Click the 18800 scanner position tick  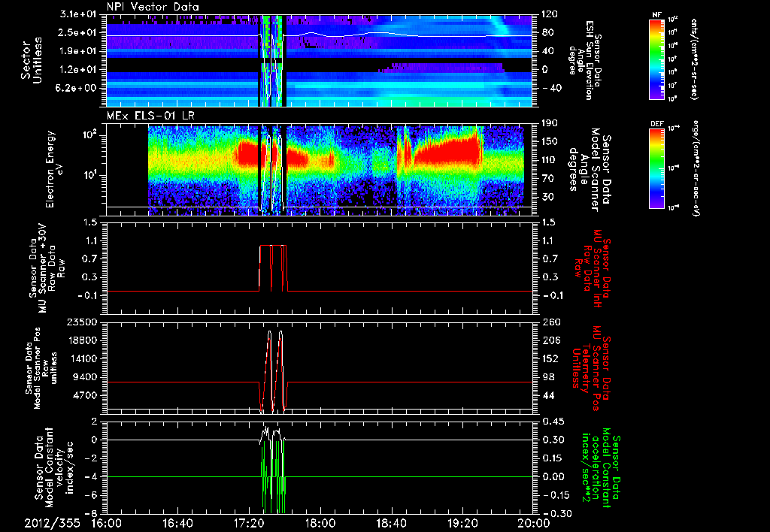point(82,340)
